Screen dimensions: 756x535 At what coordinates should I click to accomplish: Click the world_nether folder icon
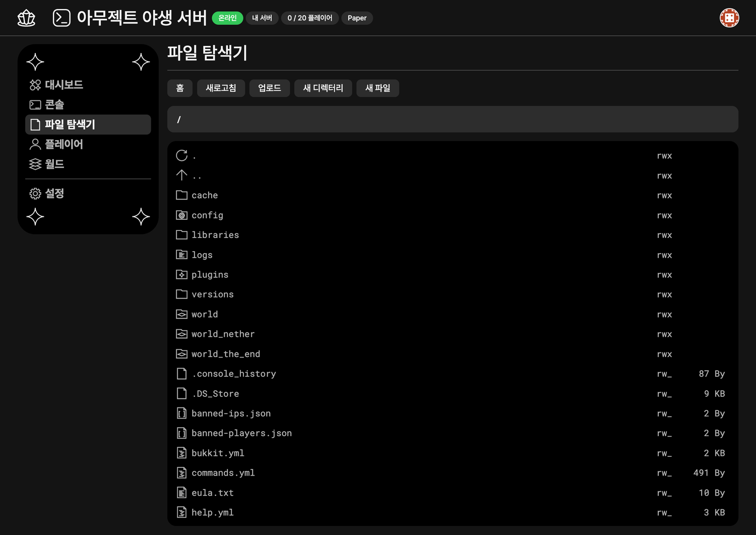(182, 334)
